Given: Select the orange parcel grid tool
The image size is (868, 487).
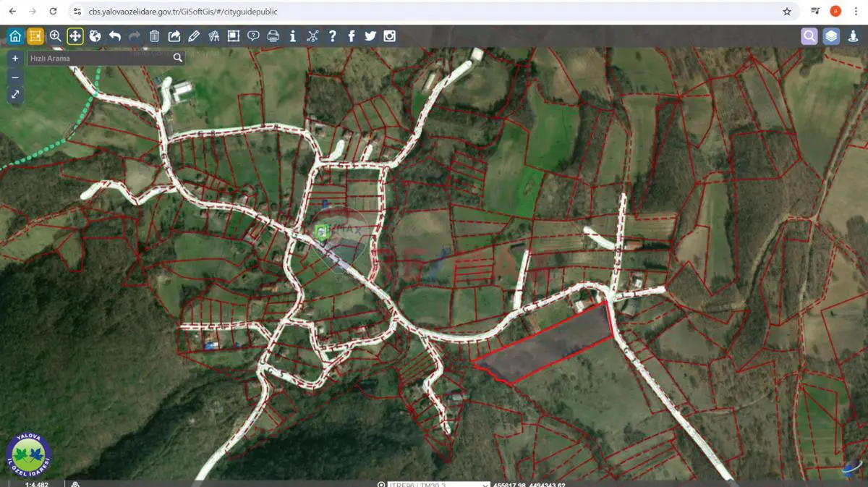Looking at the screenshot, I should (35, 36).
